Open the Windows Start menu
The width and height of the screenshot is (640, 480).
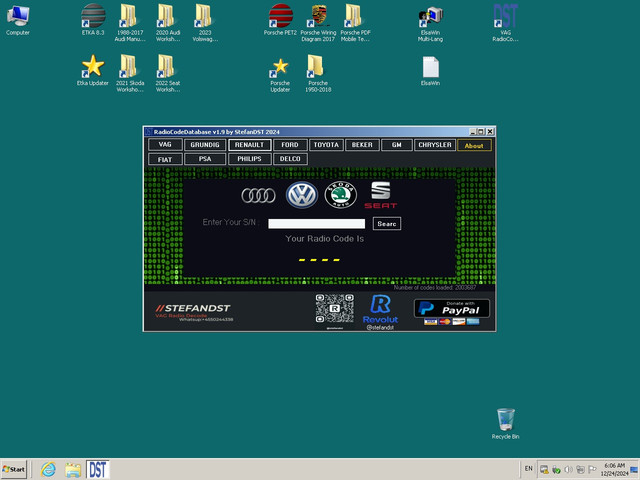pyautogui.click(x=14, y=469)
